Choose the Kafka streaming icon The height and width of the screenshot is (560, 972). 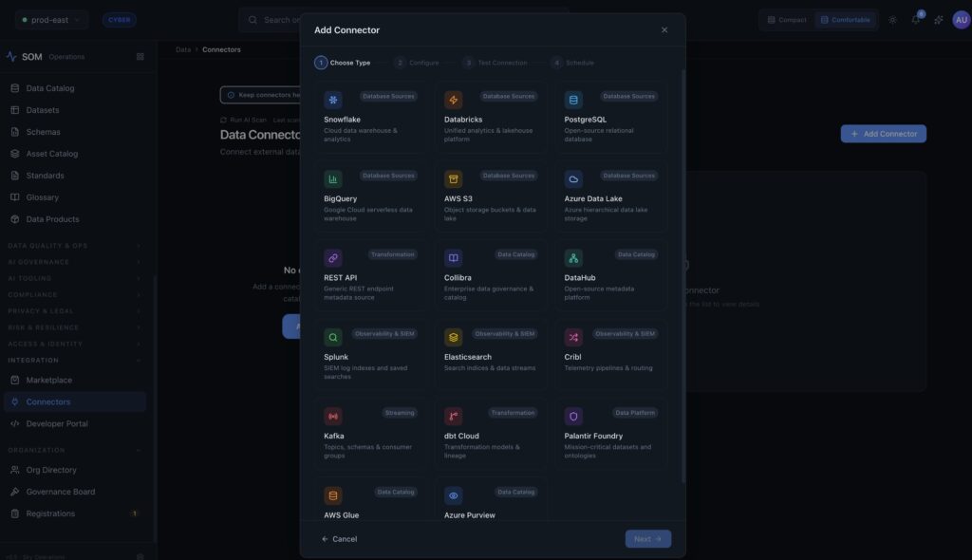[333, 416]
